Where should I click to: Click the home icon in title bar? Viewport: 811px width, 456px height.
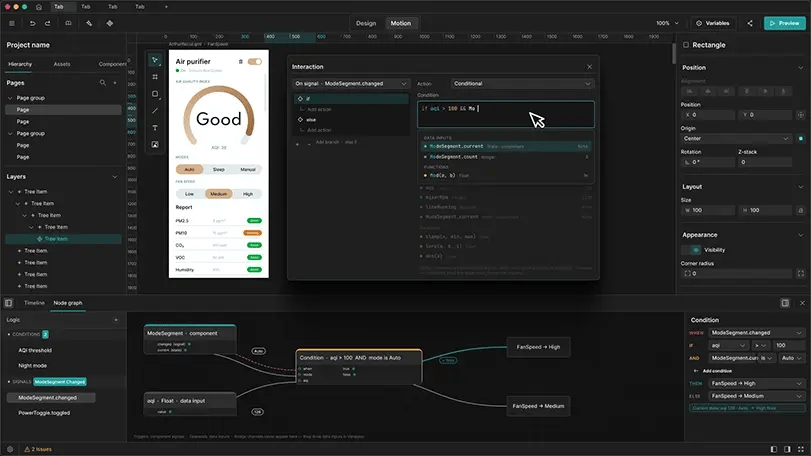(39, 7)
